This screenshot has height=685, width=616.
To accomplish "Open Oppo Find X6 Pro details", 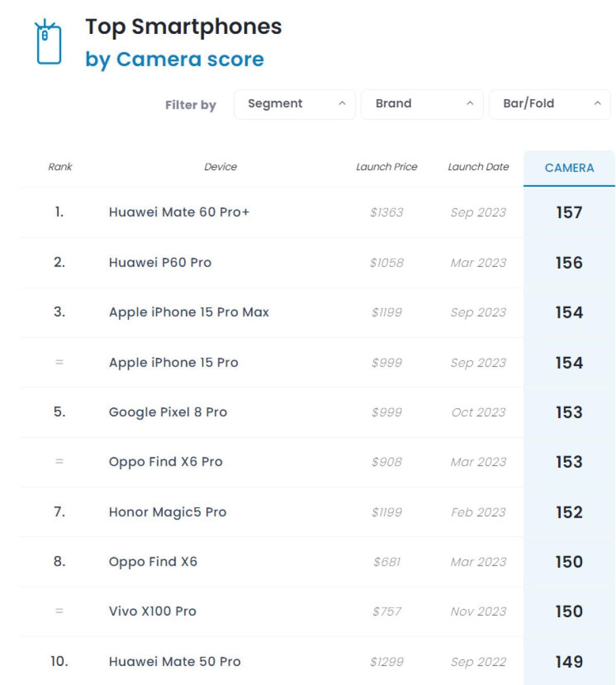I will (165, 462).
